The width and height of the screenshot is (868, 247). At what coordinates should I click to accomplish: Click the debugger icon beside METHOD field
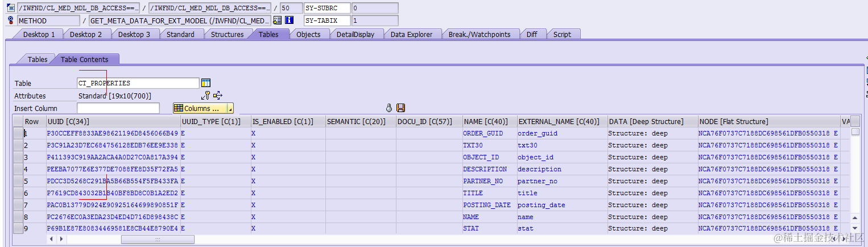[11, 20]
